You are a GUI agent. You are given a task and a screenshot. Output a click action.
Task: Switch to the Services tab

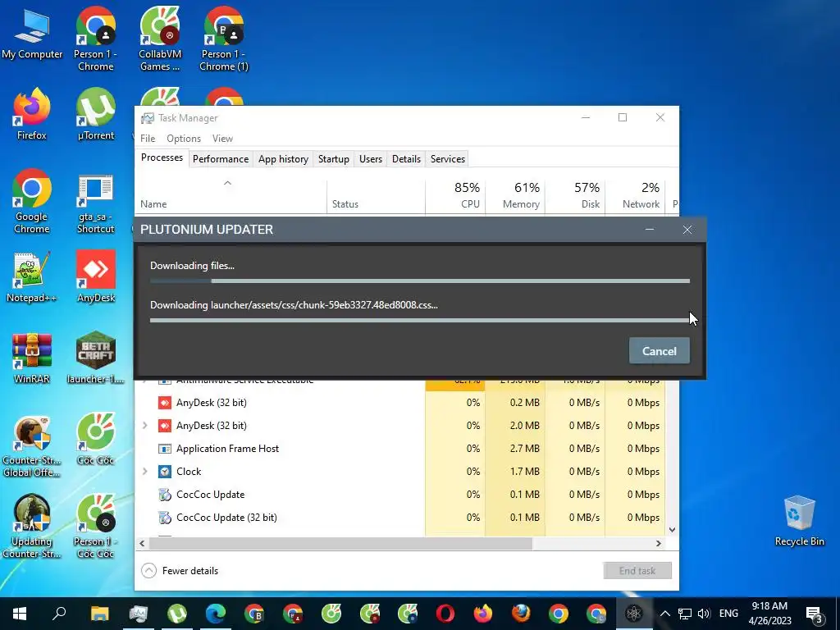tap(448, 159)
